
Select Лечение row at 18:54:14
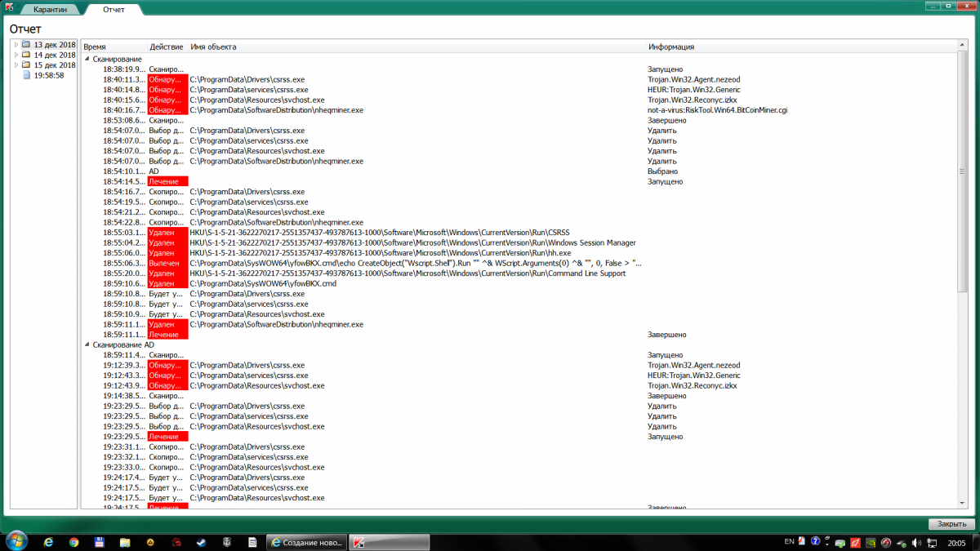(x=519, y=181)
